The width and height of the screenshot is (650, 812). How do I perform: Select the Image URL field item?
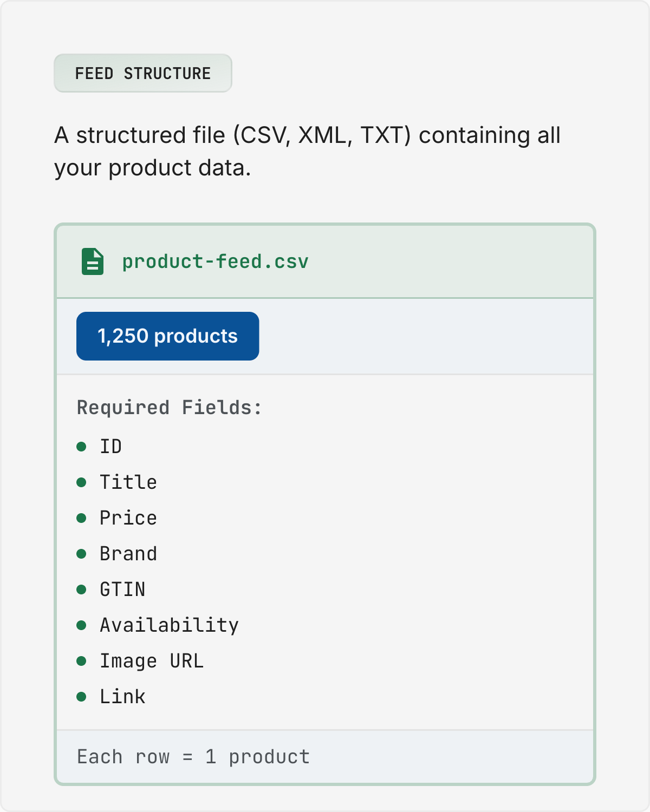(152, 661)
